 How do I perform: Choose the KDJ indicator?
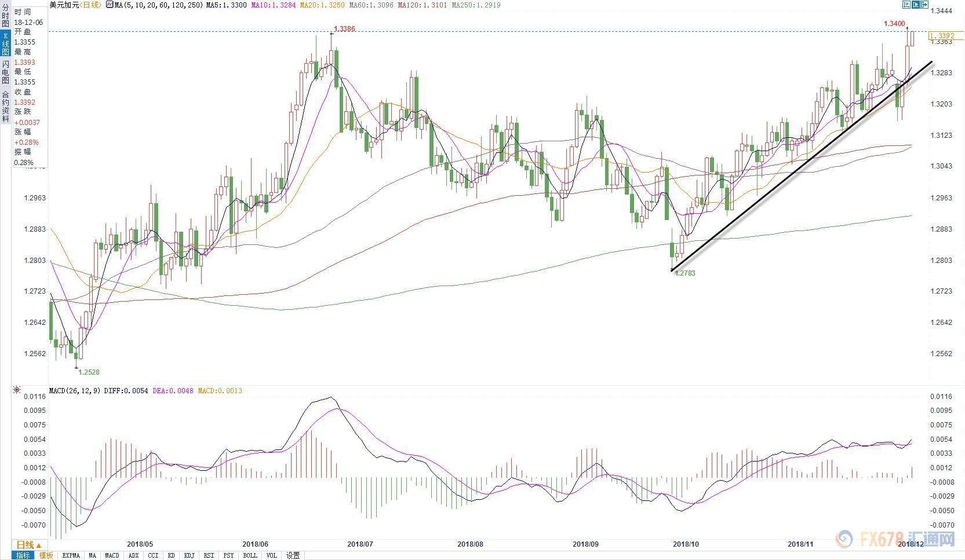click(190, 555)
